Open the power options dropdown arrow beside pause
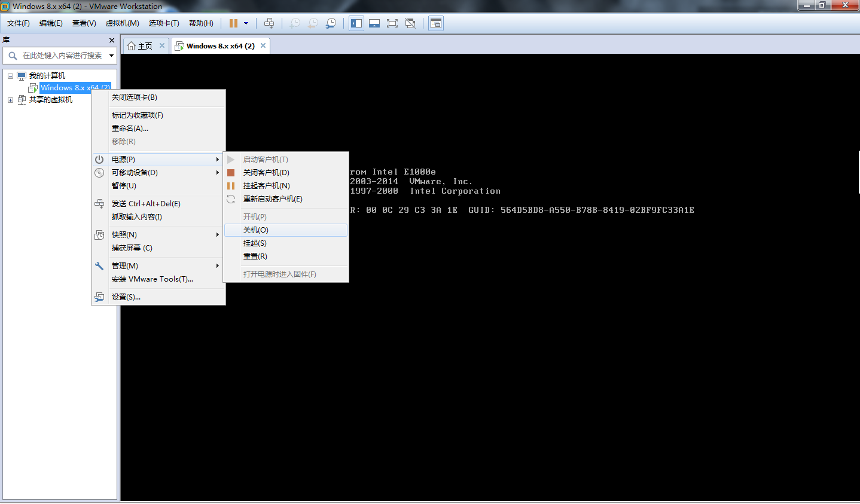Viewport: 860px width, 504px height. click(x=246, y=23)
